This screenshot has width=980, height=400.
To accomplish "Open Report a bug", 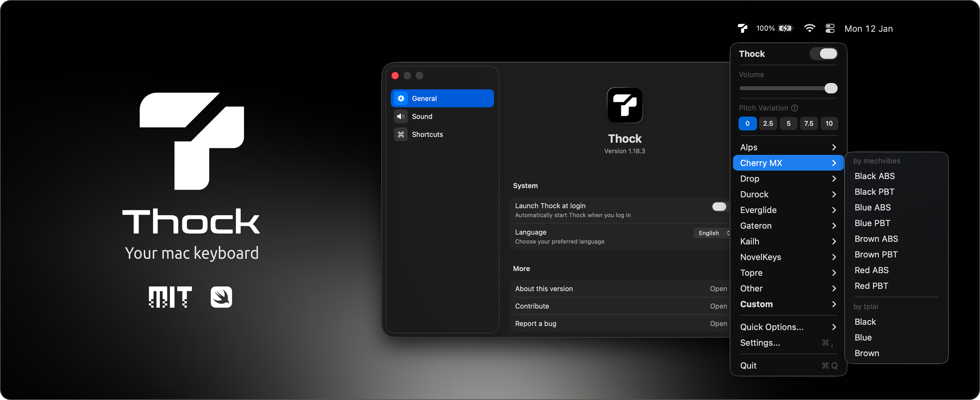I will coord(620,323).
